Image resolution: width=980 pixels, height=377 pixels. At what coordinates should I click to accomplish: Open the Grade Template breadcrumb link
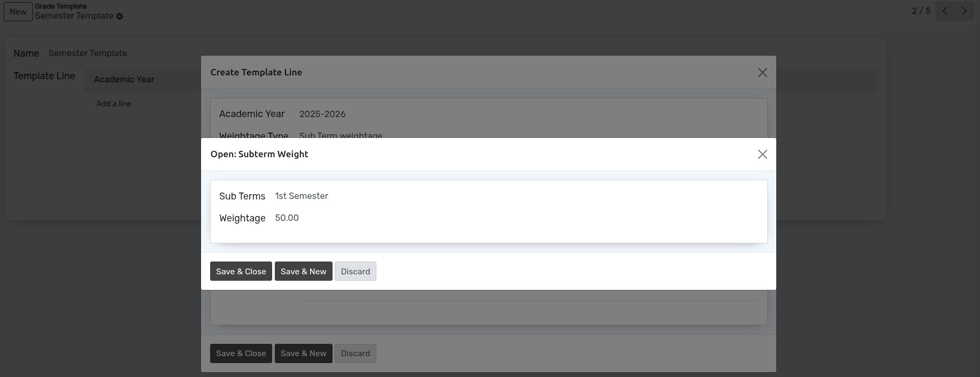click(x=61, y=6)
